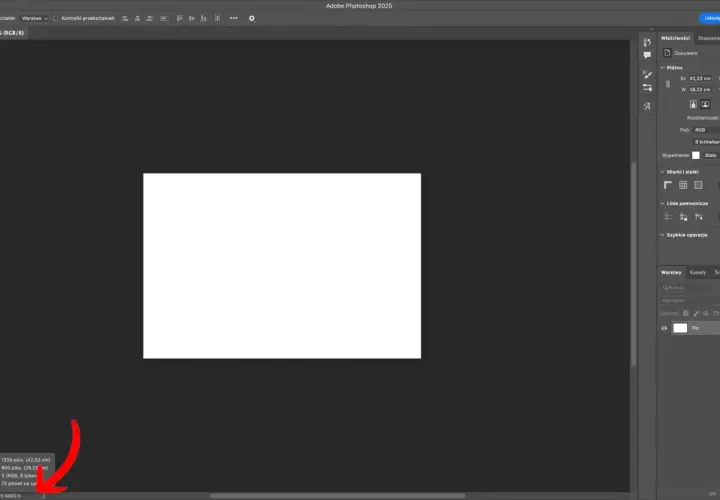Image resolution: width=720 pixels, height=500 pixels.
Task: Switch to the Właściwości tab
Action: point(675,38)
